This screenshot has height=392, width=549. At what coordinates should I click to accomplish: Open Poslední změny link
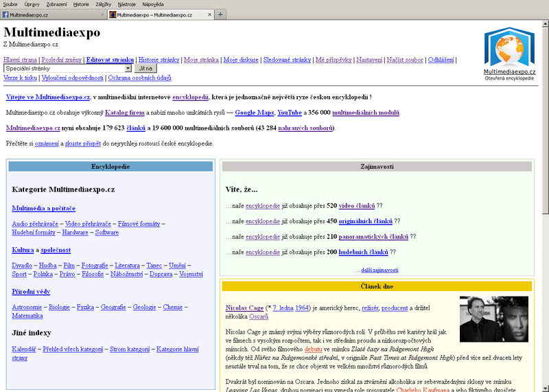tap(61, 60)
